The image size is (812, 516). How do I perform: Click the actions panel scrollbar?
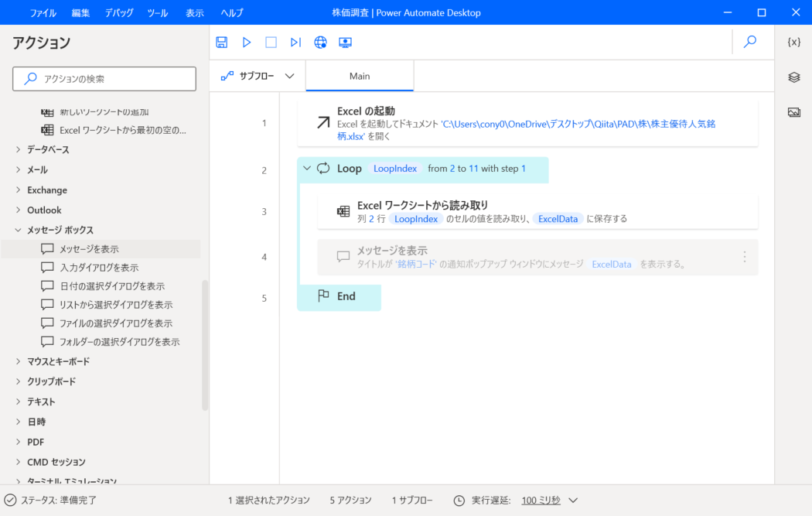tap(205, 345)
